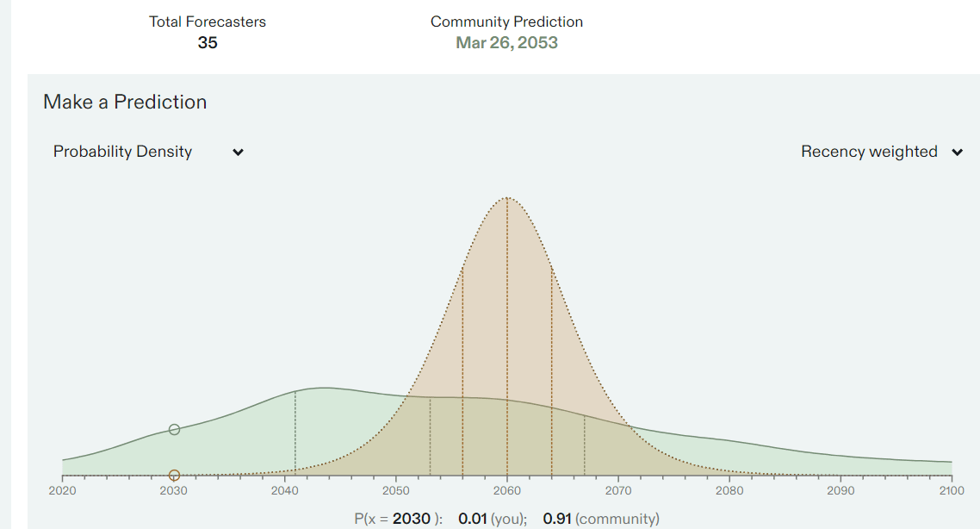Click the Community Prediction date Mar 26, 2053
The image size is (980, 529).
pyautogui.click(x=506, y=43)
